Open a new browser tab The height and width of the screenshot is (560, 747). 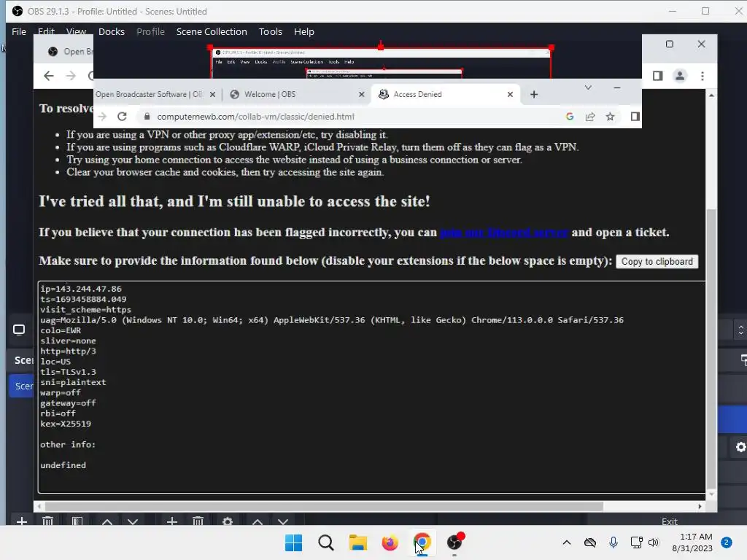click(534, 94)
